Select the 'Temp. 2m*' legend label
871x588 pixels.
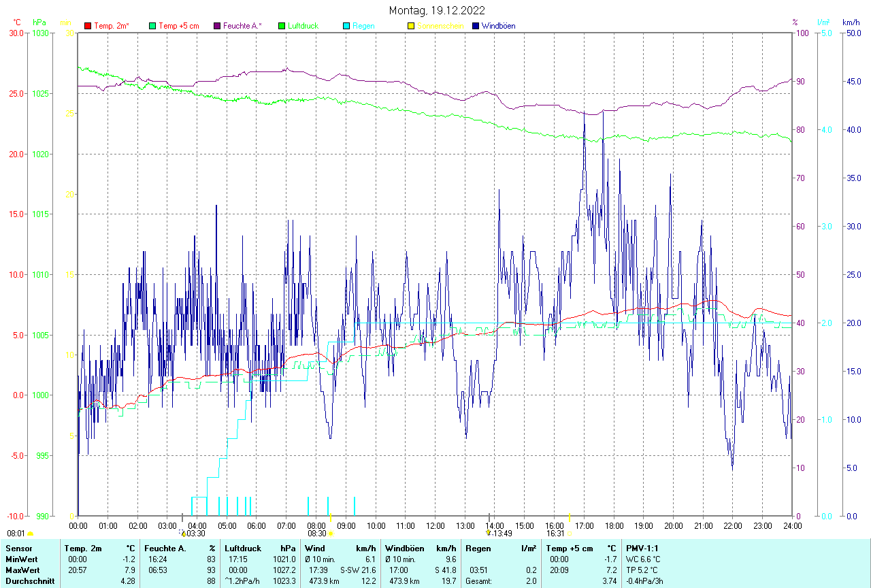(112, 26)
